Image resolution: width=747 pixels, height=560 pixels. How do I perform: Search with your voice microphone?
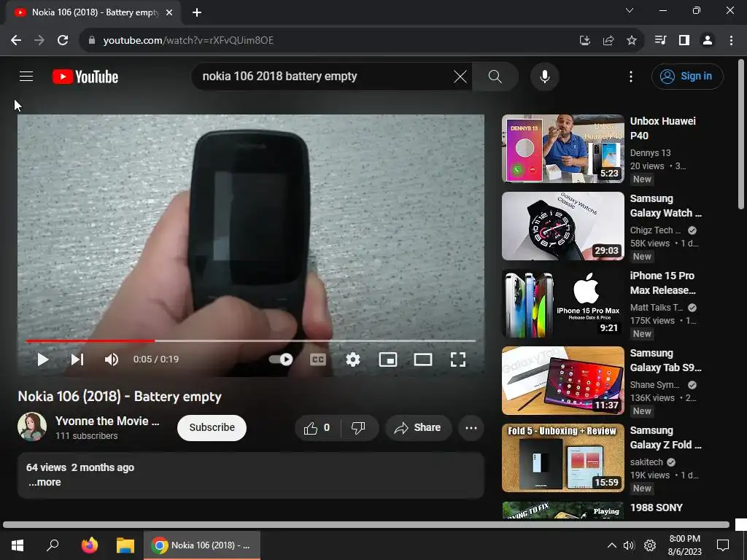point(544,76)
